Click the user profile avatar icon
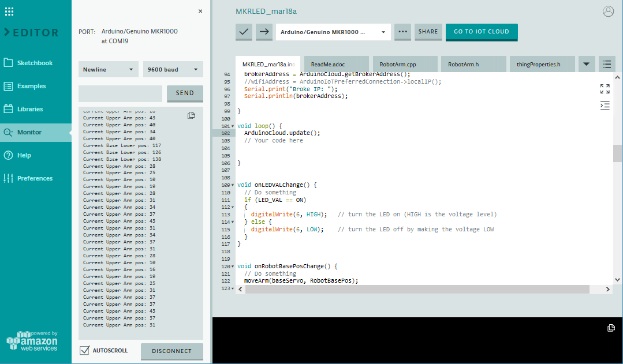This screenshot has width=623, height=364. [608, 12]
